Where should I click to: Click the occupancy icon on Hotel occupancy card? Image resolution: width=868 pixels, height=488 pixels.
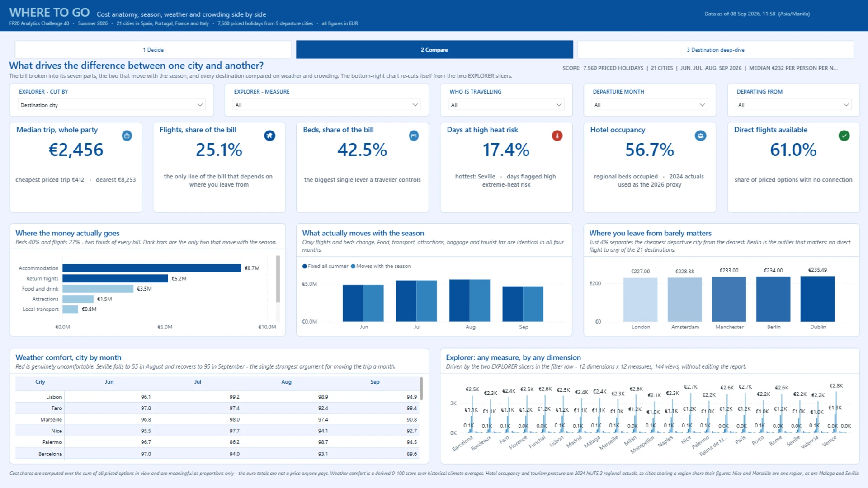click(x=700, y=136)
